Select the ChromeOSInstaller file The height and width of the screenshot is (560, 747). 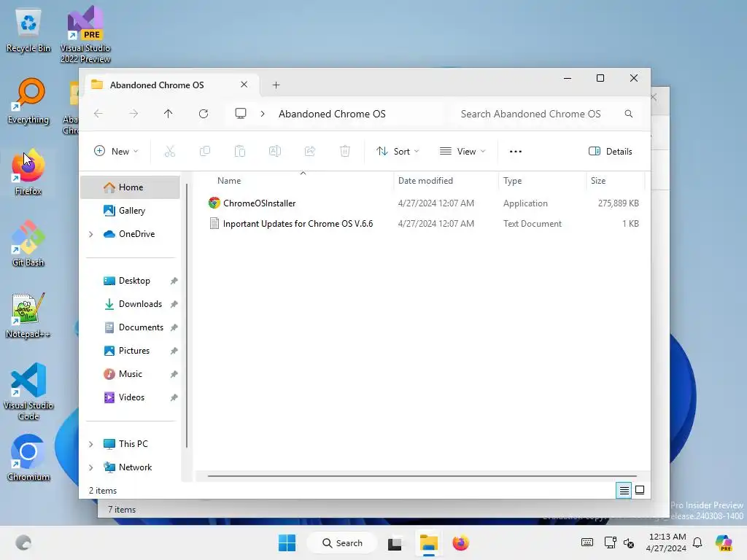[423, 203]
